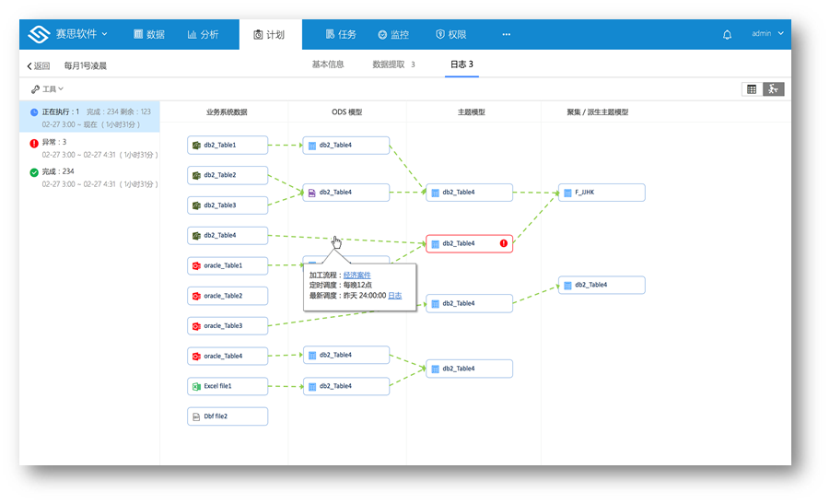Open the more options ellipsis menu
This screenshot has height=504, width=830.
point(506,35)
